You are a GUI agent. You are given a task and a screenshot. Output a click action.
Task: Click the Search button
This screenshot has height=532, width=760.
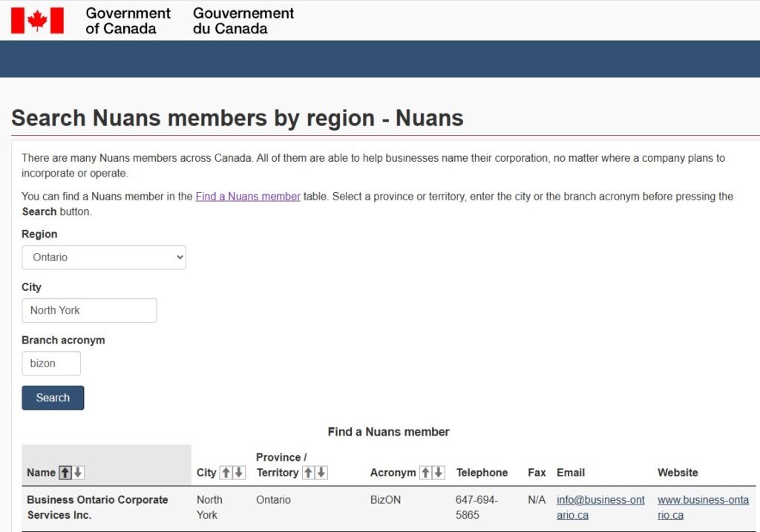[x=53, y=398]
